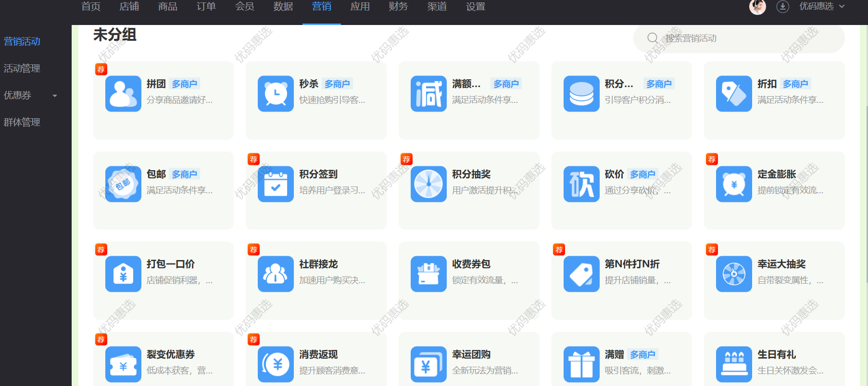The image size is (868, 386).
Task: Click the 秒杀 flash sale clock icon
Action: [x=276, y=94]
